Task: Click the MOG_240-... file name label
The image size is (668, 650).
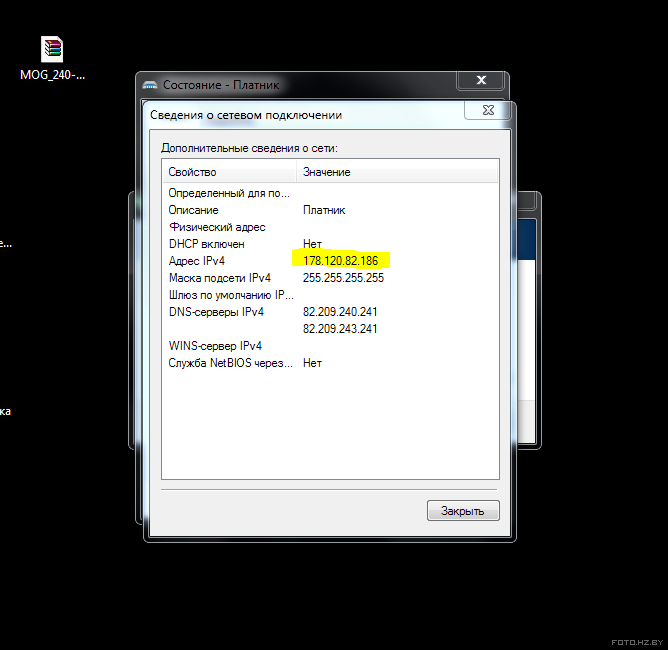Action: point(52,75)
